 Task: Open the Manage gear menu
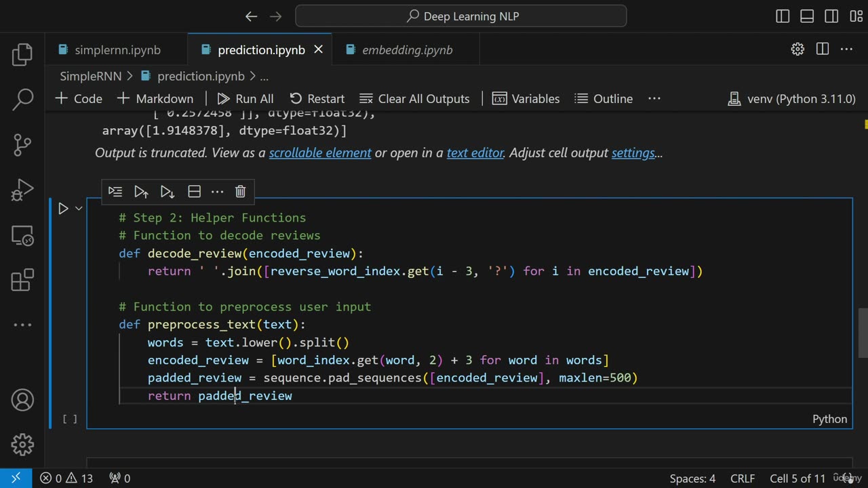pos(22,445)
